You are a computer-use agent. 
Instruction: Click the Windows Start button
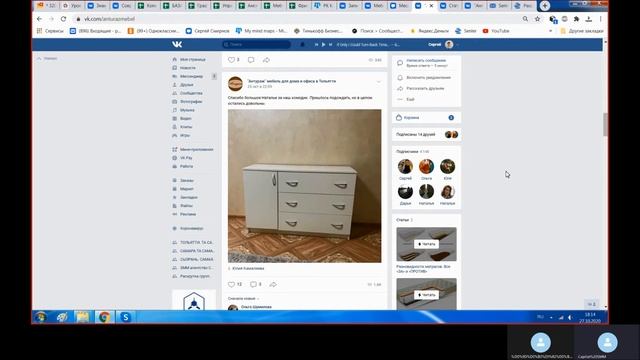point(40,317)
